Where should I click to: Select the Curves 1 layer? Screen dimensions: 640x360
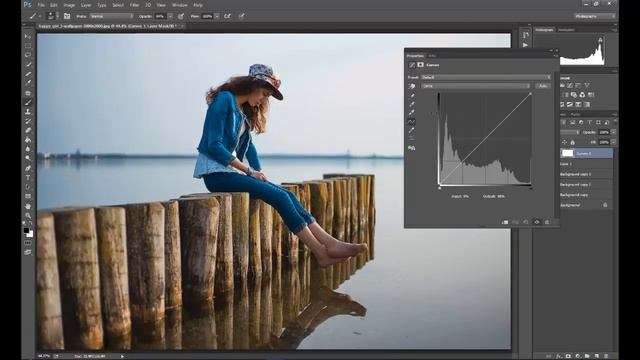[587, 153]
